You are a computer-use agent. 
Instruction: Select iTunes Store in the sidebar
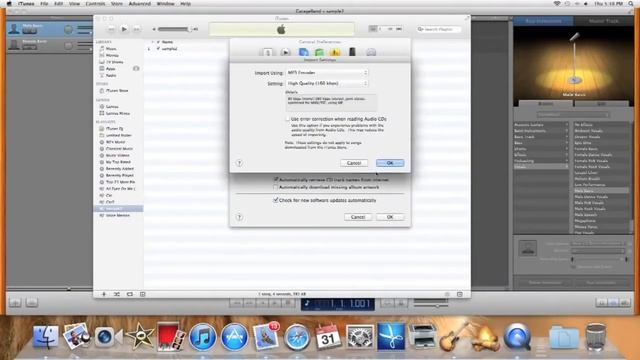coord(117,91)
